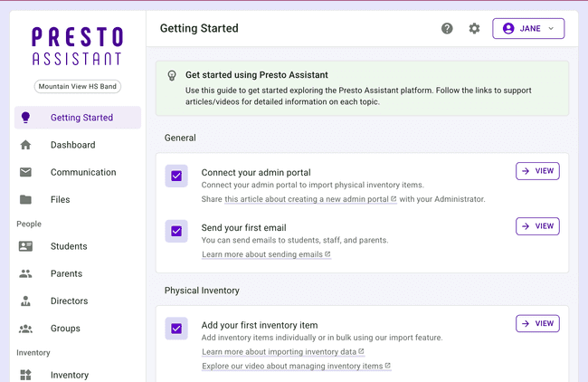Go to Dashboard page
Screen dimensions: 588x382
(x=78, y=145)
